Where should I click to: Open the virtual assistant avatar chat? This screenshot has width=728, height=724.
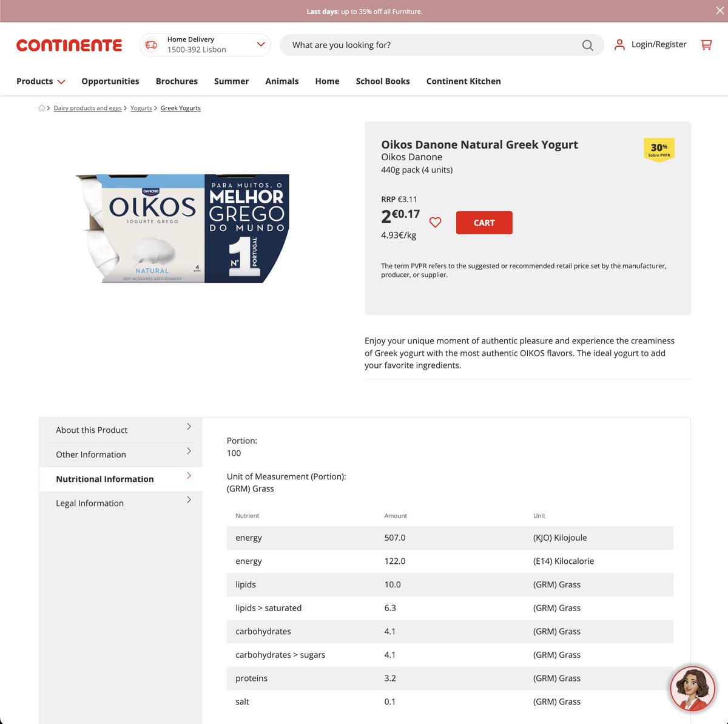click(x=692, y=689)
